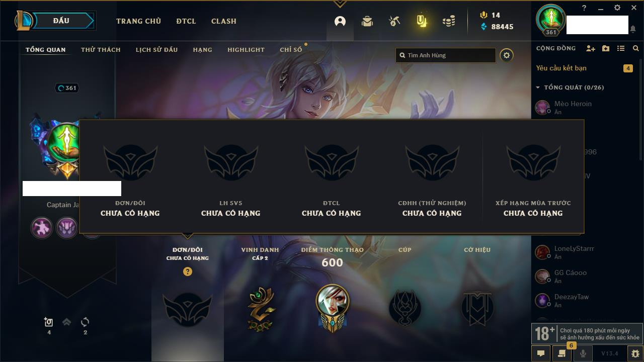The height and width of the screenshot is (362, 644).
Task: Click the add folder icon in social panel
Action: coord(606,48)
